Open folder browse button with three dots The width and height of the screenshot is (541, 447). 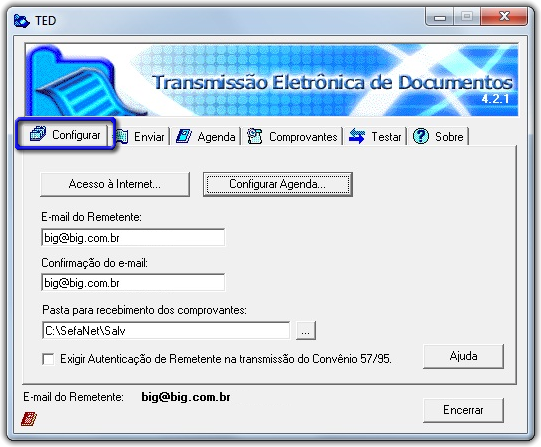click(x=306, y=331)
